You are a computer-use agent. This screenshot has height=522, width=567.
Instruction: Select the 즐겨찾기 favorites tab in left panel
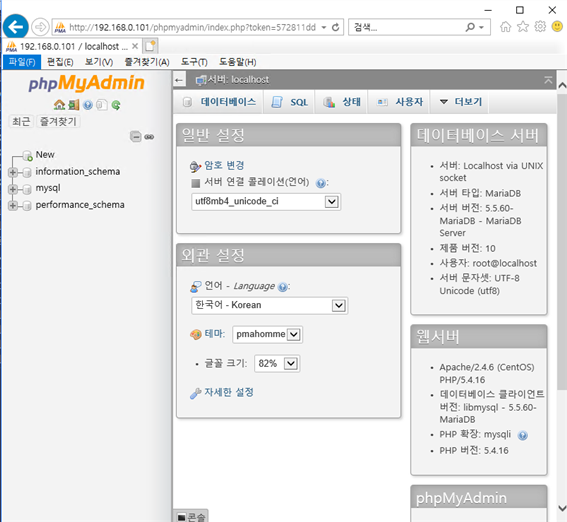[x=58, y=121]
